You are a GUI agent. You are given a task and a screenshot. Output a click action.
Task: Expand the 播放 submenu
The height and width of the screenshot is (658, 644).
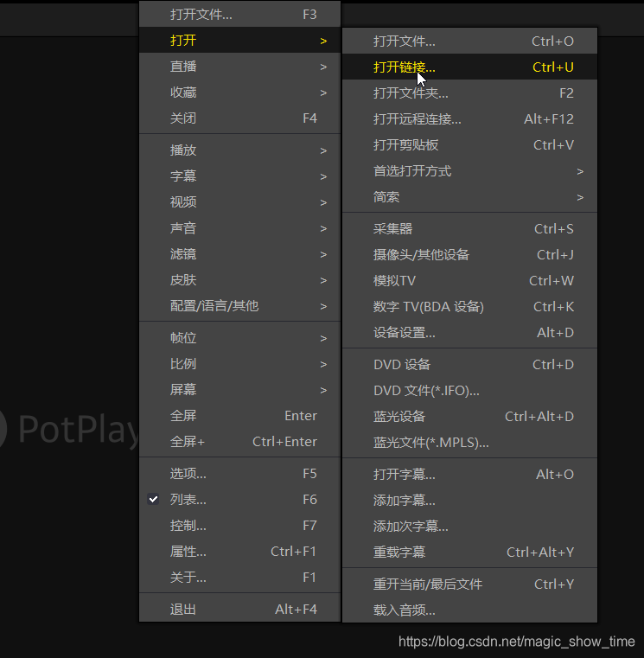coord(239,150)
